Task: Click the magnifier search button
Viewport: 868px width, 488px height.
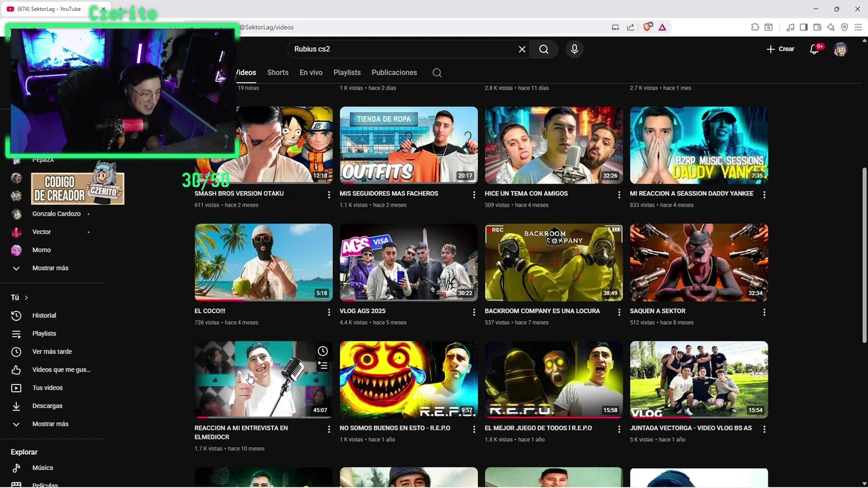Action: coord(544,49)
